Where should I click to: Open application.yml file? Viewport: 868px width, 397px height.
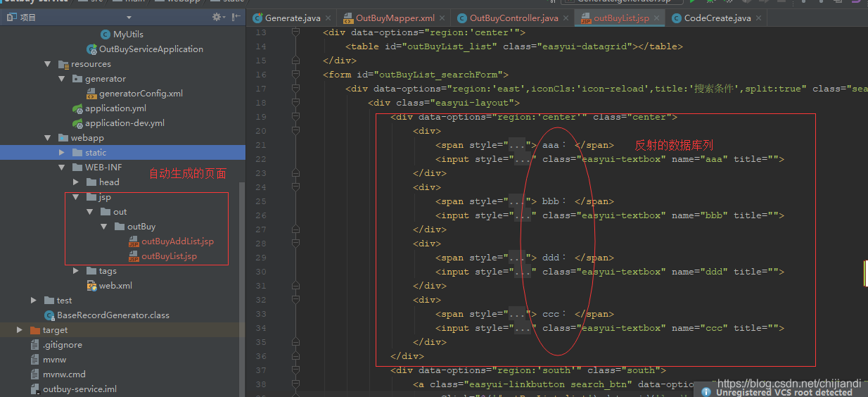pyautogui.click(x=115, y=108)
